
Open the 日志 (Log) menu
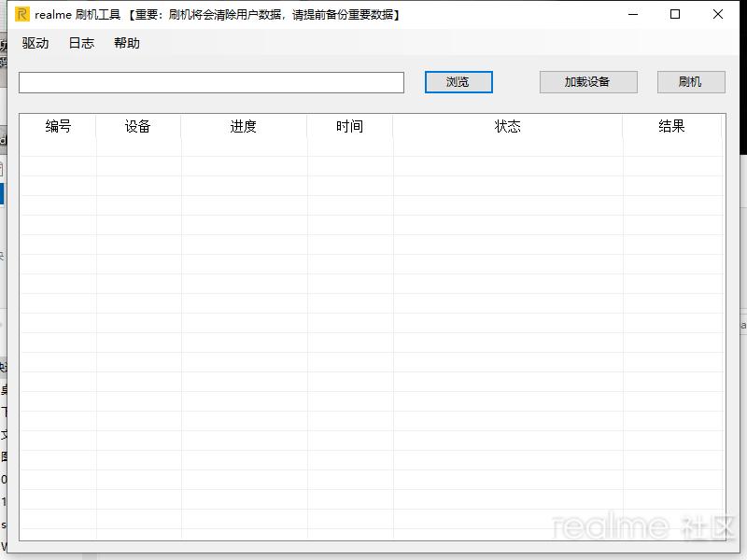click(x=80, y=43)
